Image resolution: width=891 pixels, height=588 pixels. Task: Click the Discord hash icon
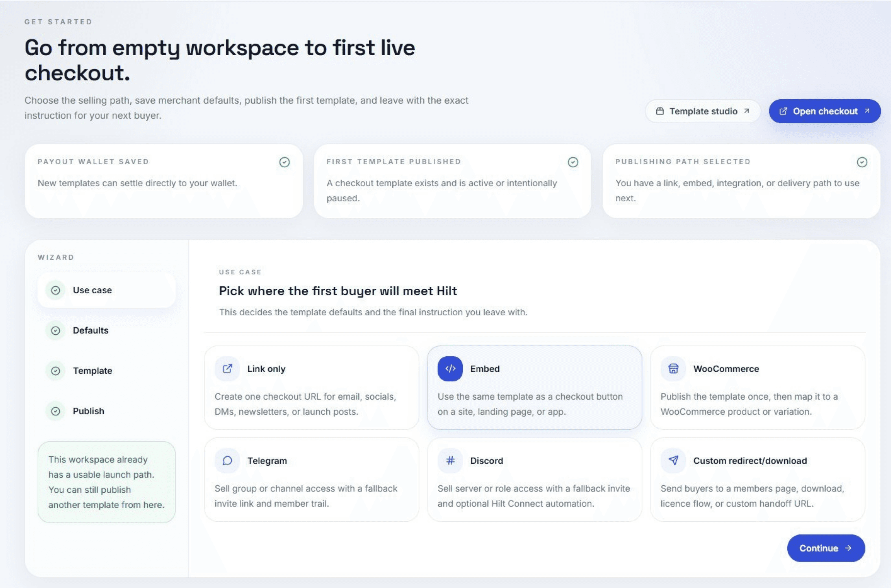[x=450, y=460]
